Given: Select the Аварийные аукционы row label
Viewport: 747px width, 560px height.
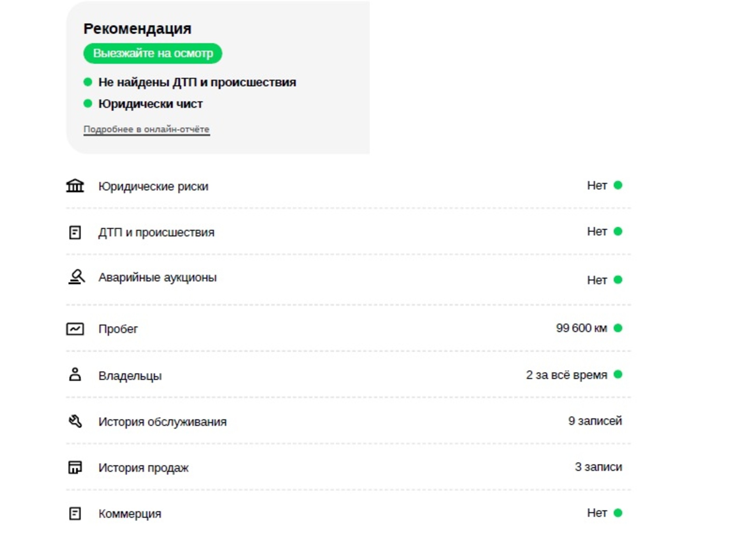Looking at the screenshot, I should point(157,277).
